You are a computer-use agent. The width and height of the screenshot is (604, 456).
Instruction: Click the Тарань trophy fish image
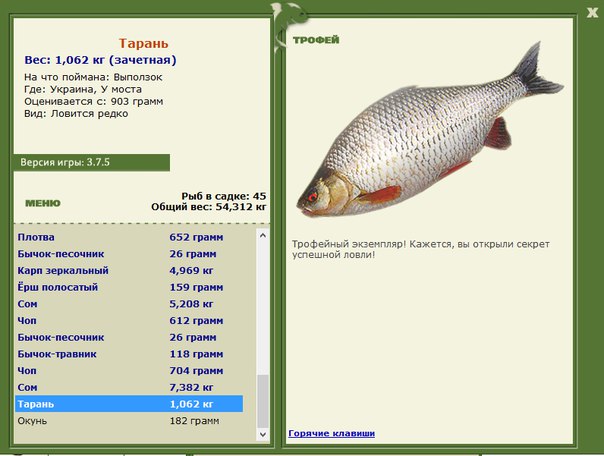[x=430, y=131]
